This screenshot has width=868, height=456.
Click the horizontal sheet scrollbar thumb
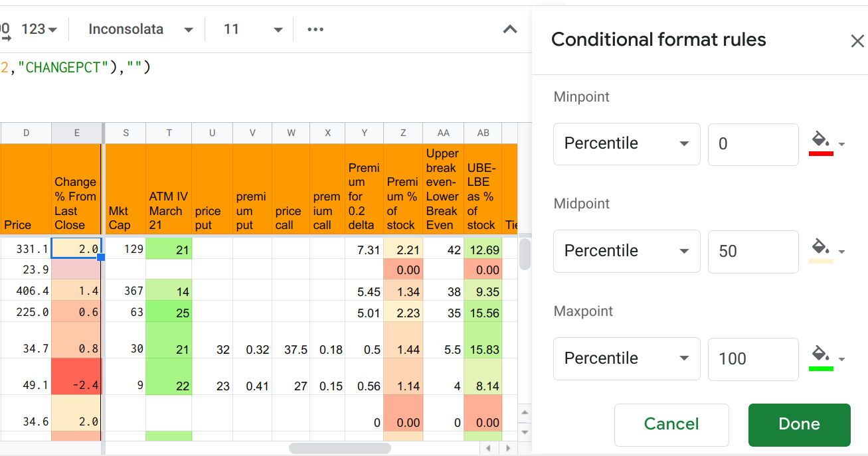click(x=339, y=448)
